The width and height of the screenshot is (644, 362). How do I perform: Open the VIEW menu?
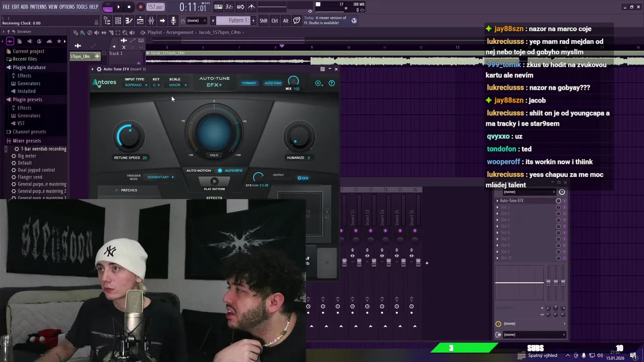pyautogui.click(x=53, y=7)
